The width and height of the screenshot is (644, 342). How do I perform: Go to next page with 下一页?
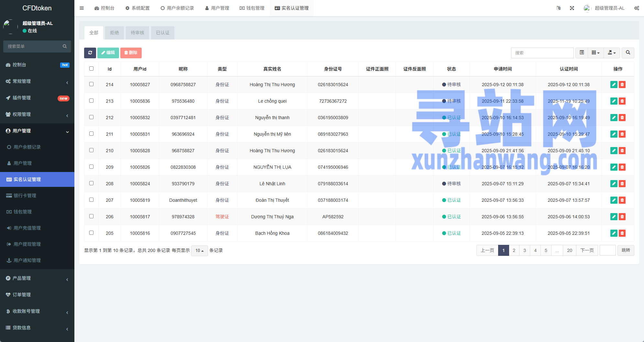[x=587, y=250]
